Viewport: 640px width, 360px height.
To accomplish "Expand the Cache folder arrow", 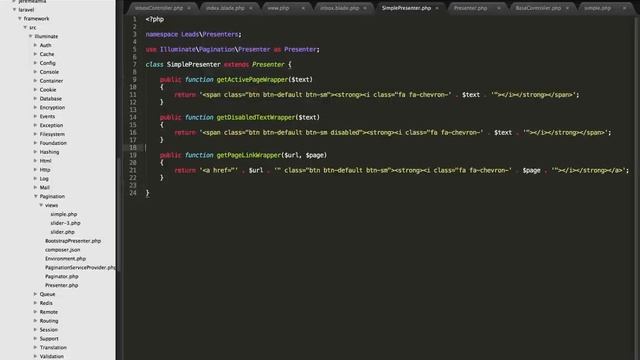I will point(36,54).
